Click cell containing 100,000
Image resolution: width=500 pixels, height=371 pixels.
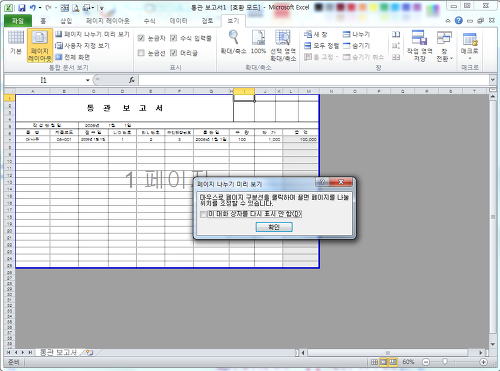(x=300, y=139)
